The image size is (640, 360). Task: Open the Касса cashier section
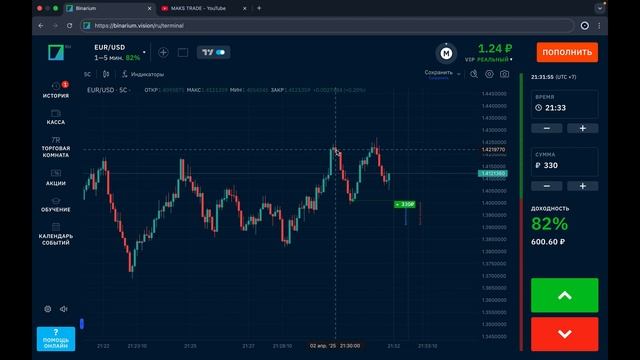click(56, 117)
